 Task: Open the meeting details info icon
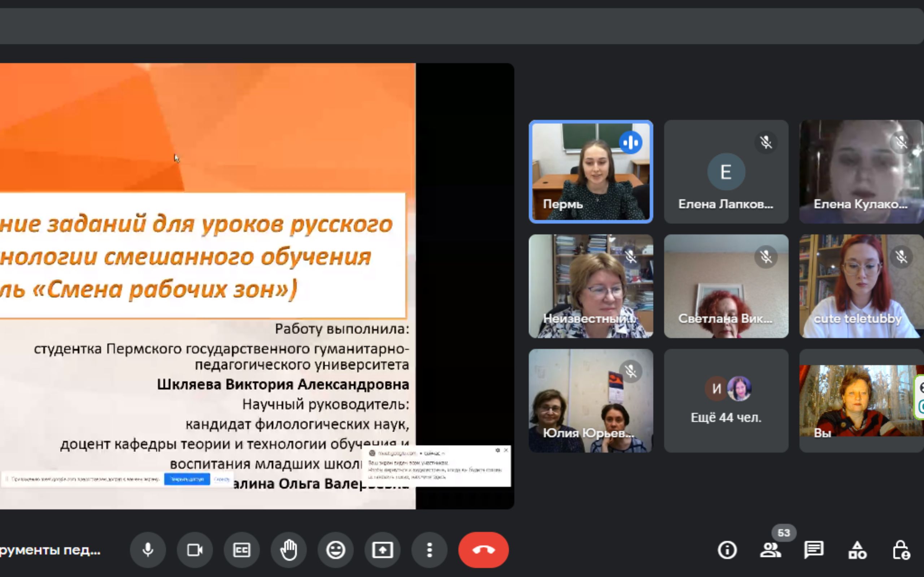coord(727,550)
